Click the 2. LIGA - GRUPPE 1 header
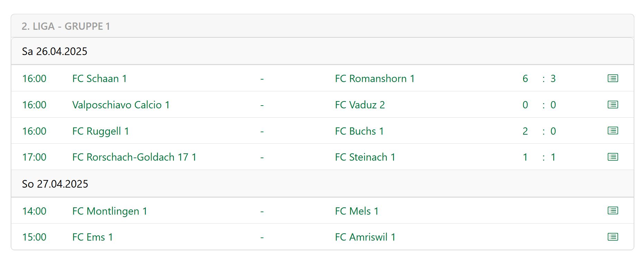 click(66, 26)
